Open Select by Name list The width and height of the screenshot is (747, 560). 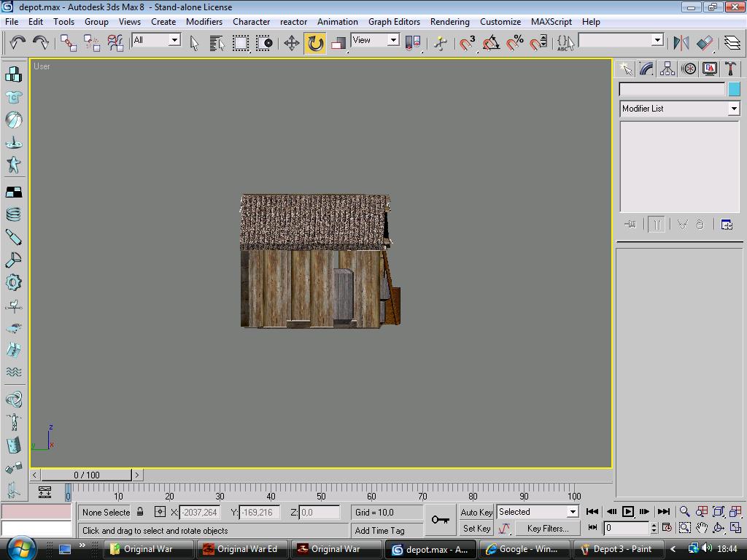(217, 43)
